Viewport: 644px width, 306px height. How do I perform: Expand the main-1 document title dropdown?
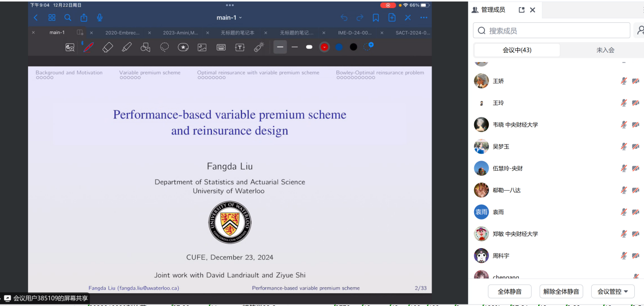(x=229, y=18)
